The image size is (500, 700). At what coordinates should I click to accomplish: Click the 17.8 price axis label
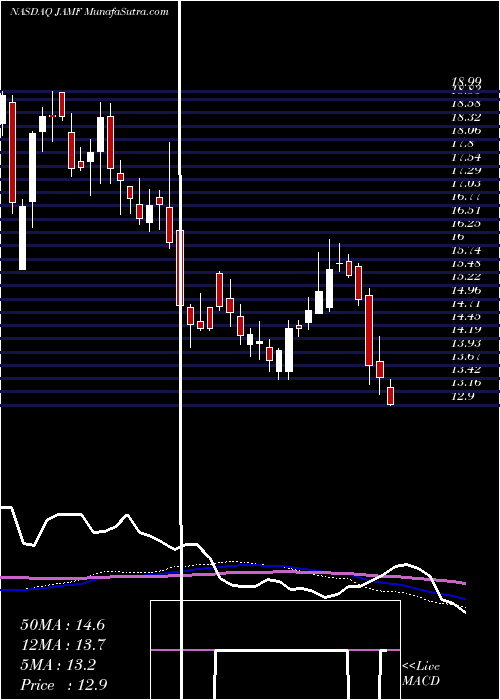462,144
